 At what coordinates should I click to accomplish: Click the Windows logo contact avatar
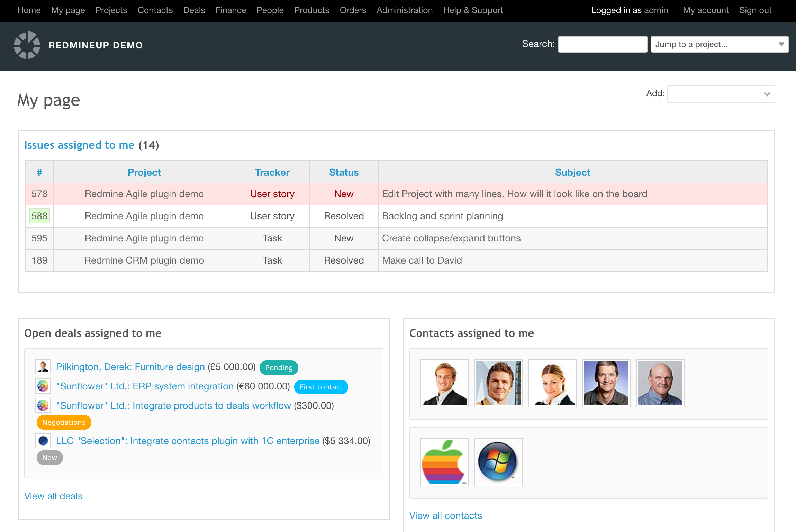click(x=498, y=462)
